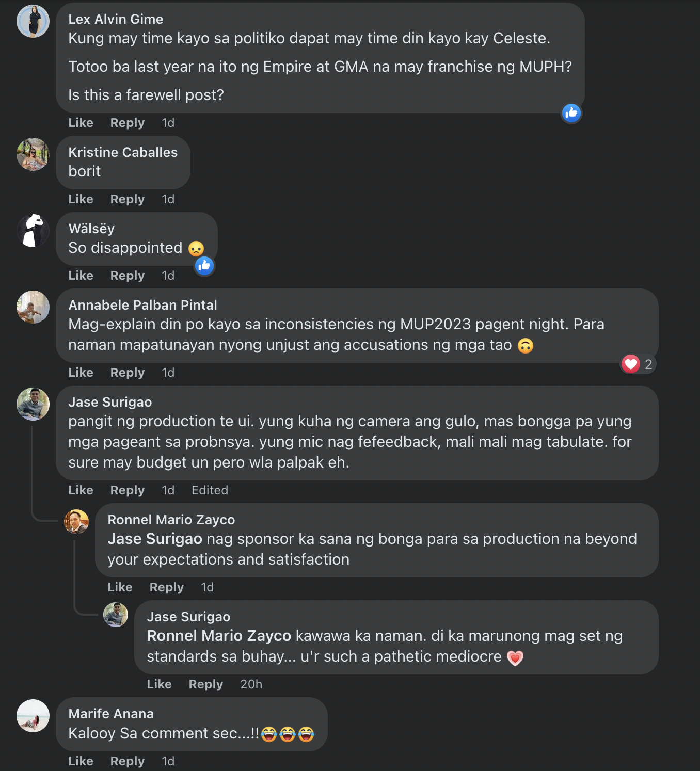Image resolution: width=700 pixels, height=771 pixels.
Task: Click the Ronnel Mario Zayco mention in Jase's reply
Action: pyautogui.click(x=219, y=636)
